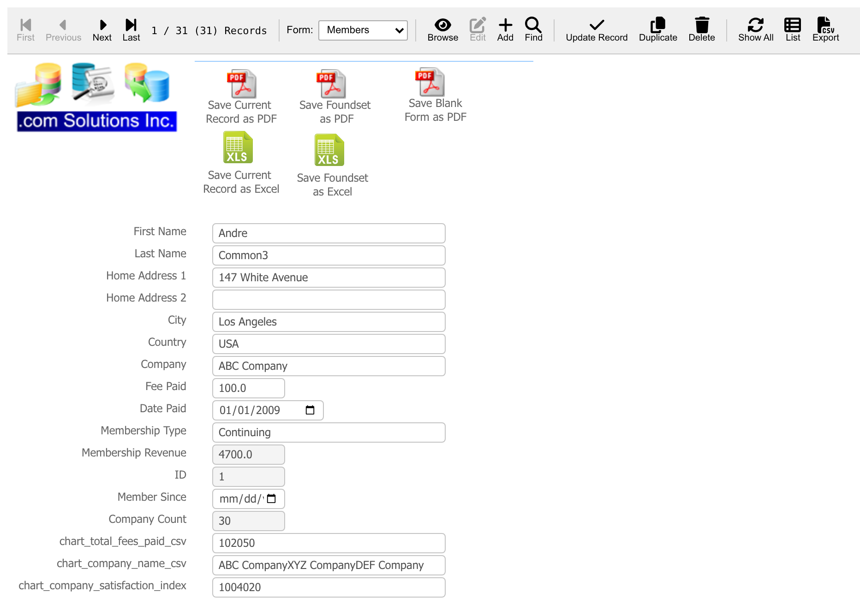Click the Edit pencil icon
The height and width of the screenshot is (616, 860).
click(478, 30)
